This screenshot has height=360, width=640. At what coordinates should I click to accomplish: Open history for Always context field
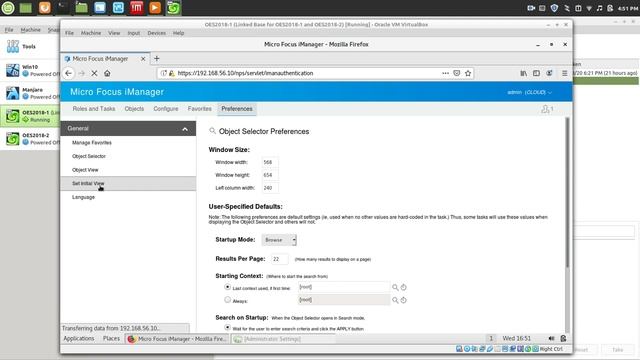click(403, 300)
